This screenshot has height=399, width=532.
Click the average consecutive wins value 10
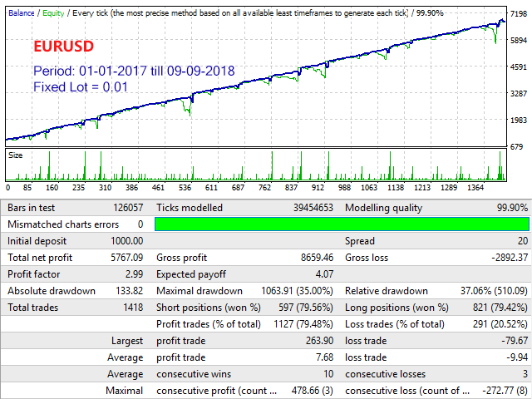(x=328, y=374)
